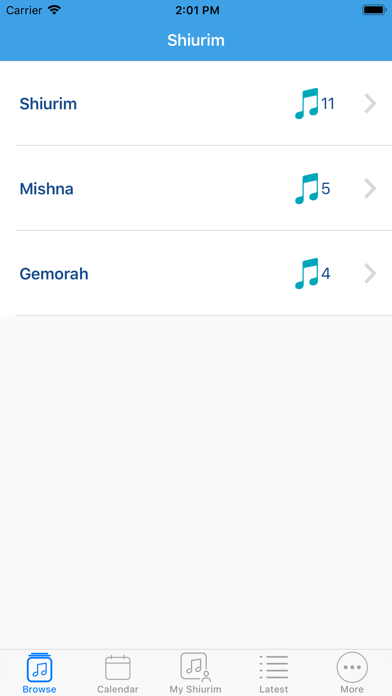392x696 pixels.
Task: Tap the music note icon beside Shiurim
Action: pos(307,103)
